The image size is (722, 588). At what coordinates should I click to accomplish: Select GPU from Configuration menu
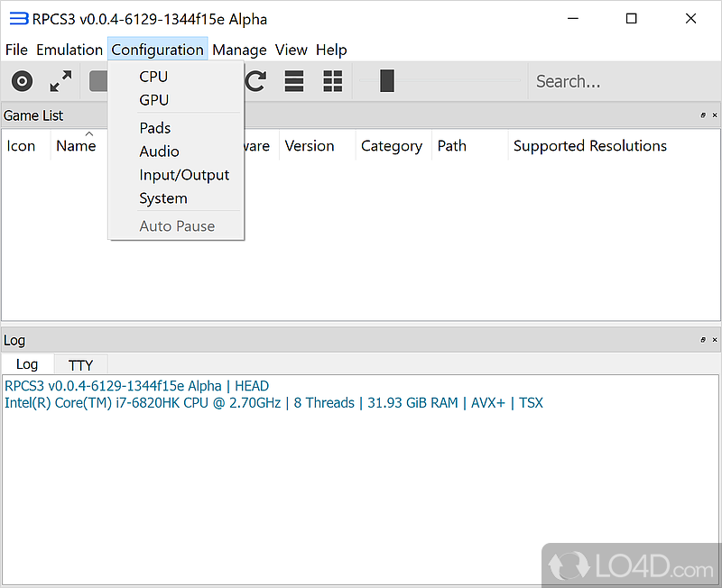click(x=176, y=100)
